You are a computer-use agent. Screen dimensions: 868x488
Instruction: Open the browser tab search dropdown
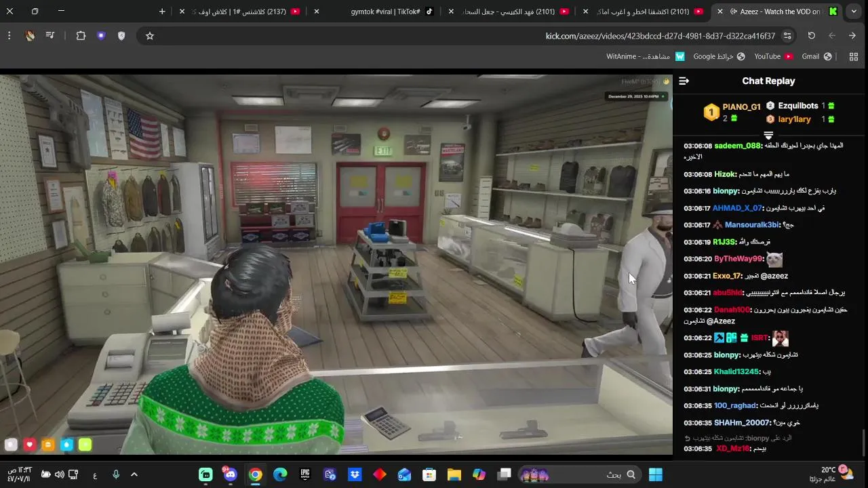[x=854, y=12]
